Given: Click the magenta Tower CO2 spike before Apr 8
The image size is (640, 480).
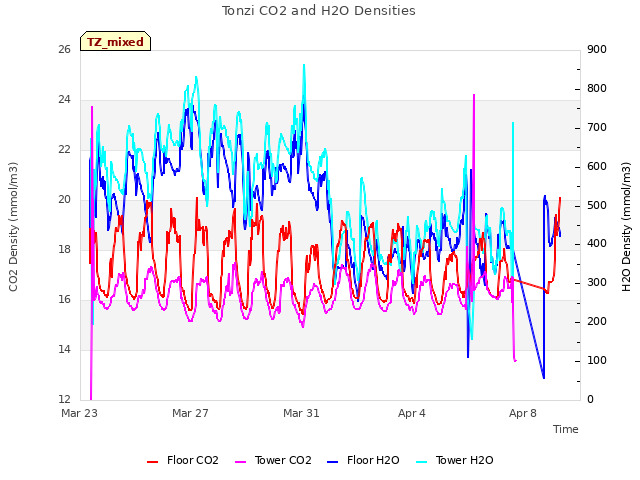Looking at the screenshot, I should point(474,95).
